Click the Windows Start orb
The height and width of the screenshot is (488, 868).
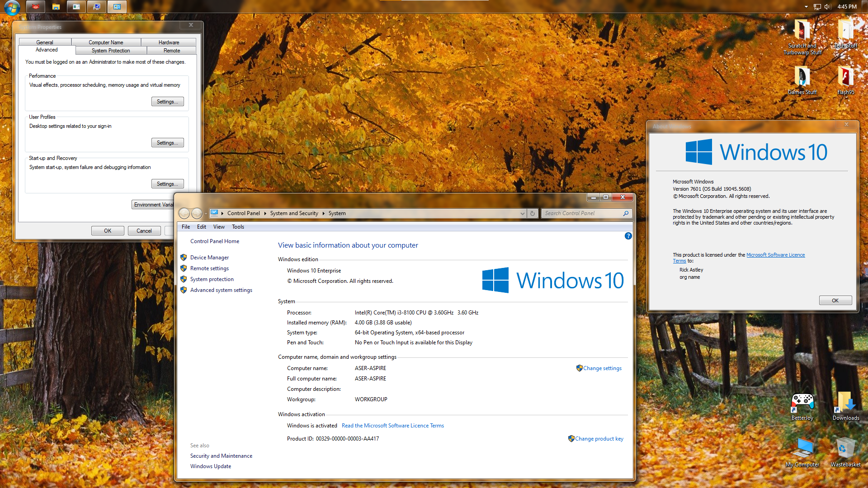12,7
